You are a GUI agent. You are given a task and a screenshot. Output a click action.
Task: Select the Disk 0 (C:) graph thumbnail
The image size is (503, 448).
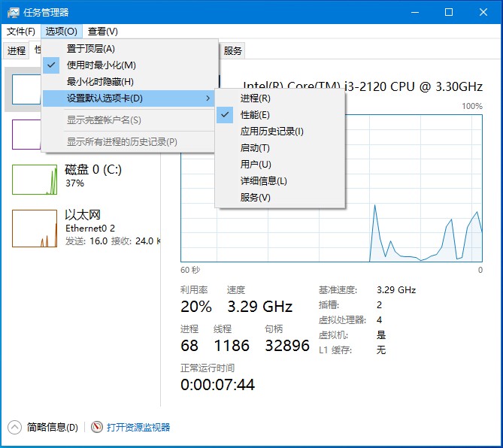tap(35, 177)
